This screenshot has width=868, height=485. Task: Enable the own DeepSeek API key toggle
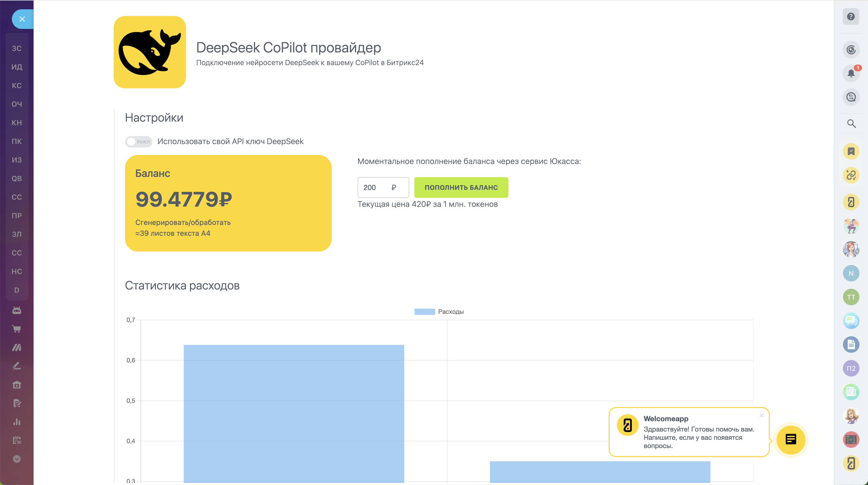coord(138,142)
